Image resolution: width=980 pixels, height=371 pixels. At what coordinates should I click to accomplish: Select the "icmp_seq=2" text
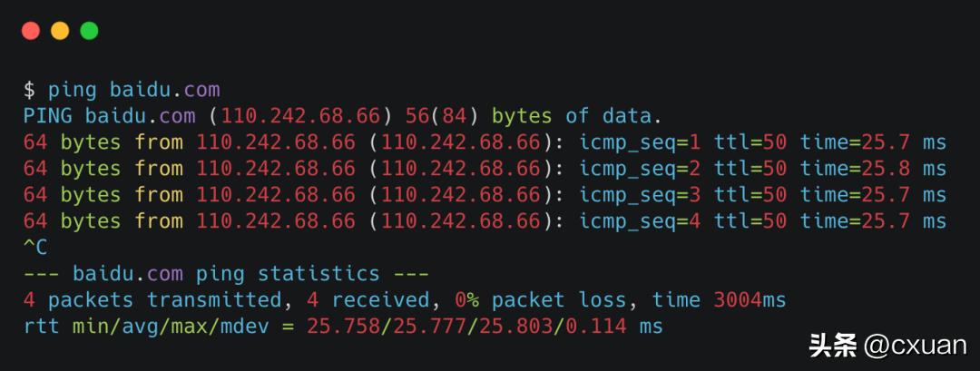pos(640,169)
